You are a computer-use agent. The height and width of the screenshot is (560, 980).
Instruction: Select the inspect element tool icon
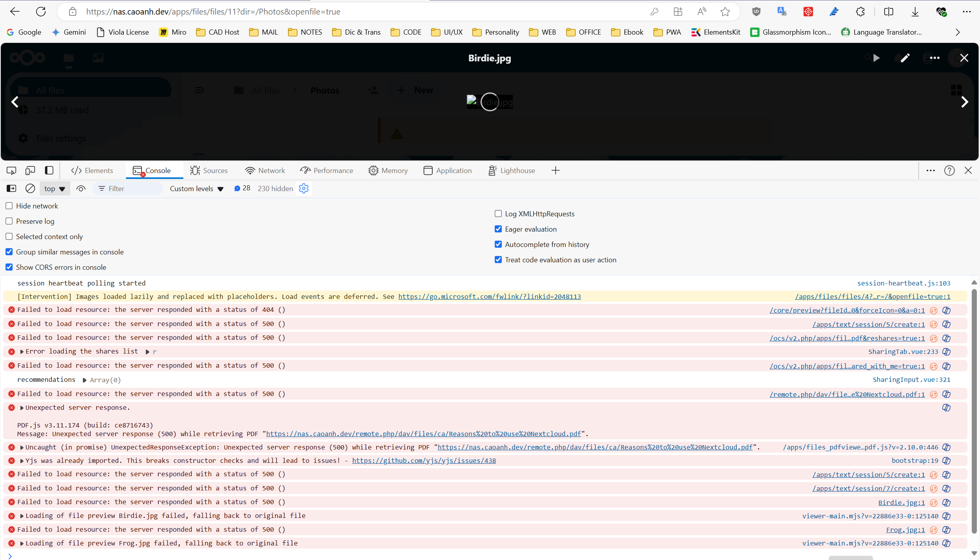coord(11,171)
